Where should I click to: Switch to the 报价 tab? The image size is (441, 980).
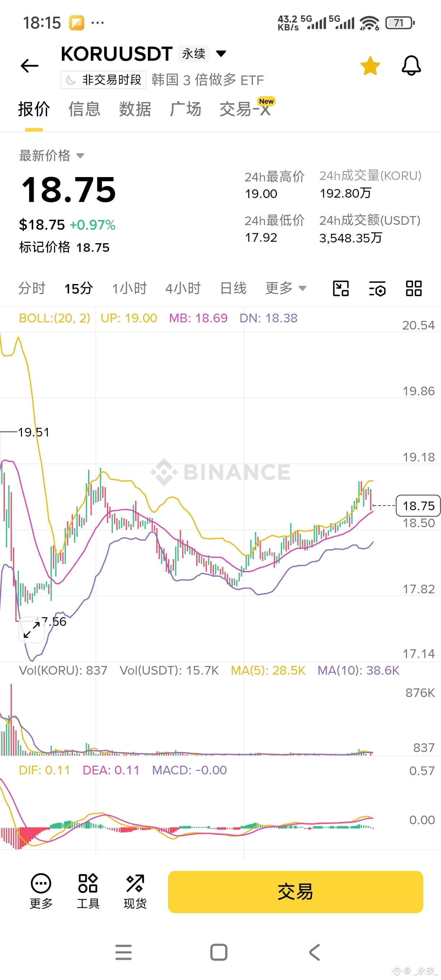[x=34, y=109]
